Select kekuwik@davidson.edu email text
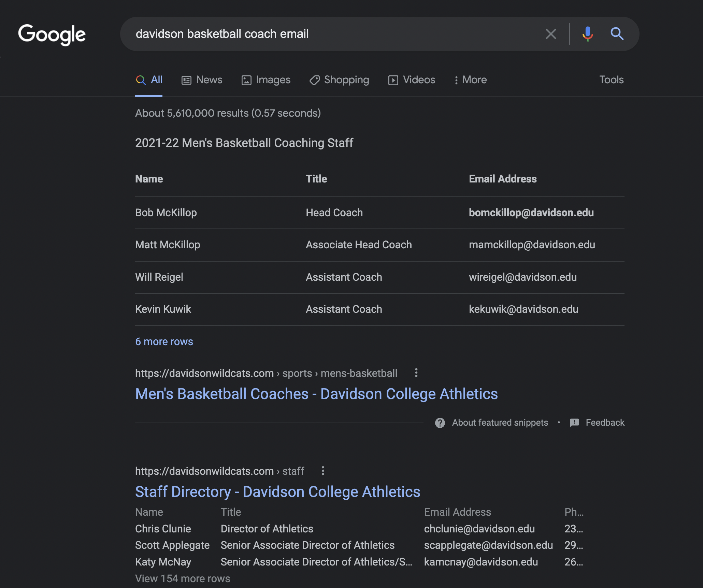The width and height of the screenshot is (703, 588). pyautogui.click(x=523, y=309)
